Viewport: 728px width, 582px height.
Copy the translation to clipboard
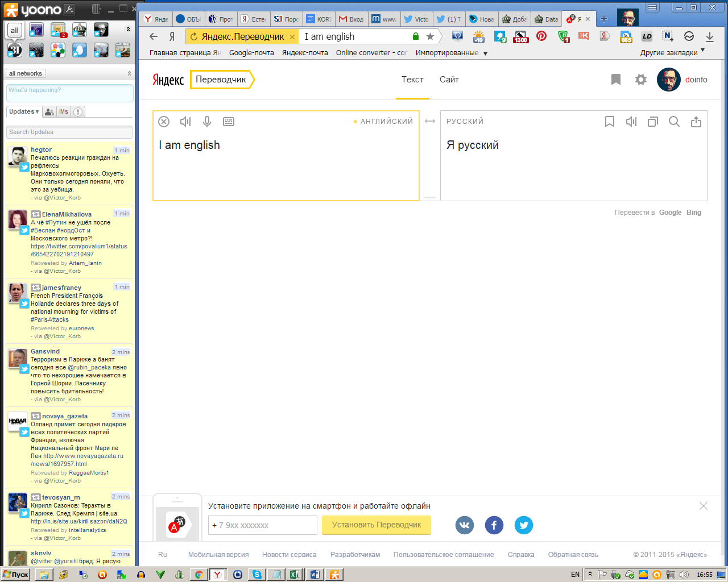pos(653,122)
